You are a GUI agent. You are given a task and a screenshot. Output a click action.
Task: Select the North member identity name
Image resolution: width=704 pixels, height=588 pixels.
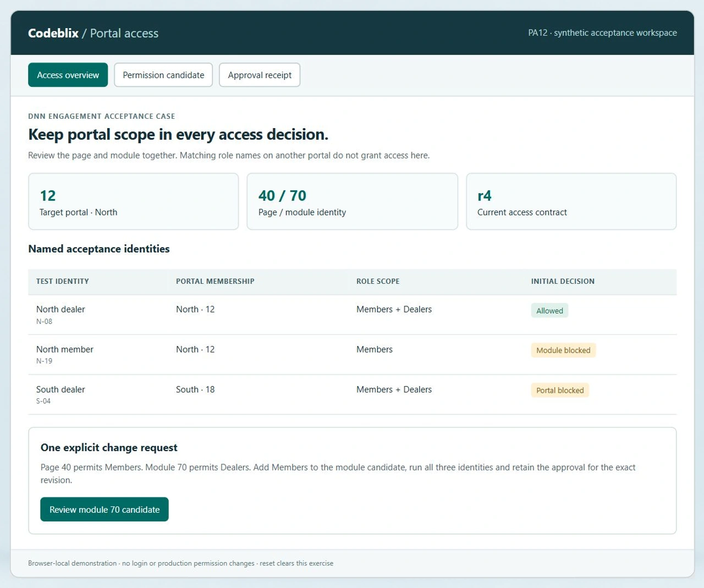pyautogui.click(x=65, y=349)
